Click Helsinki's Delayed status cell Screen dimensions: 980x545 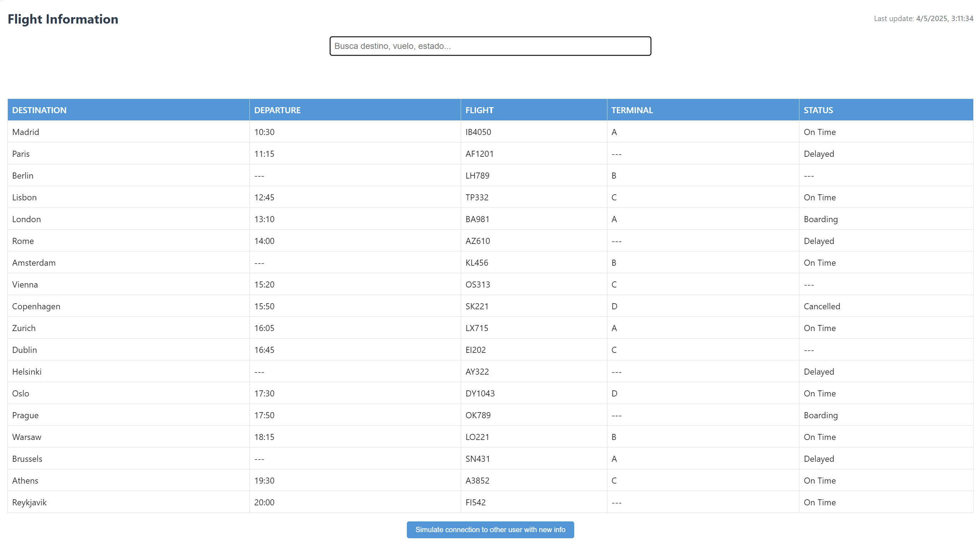pyautogui.click(x=818, y=372)
